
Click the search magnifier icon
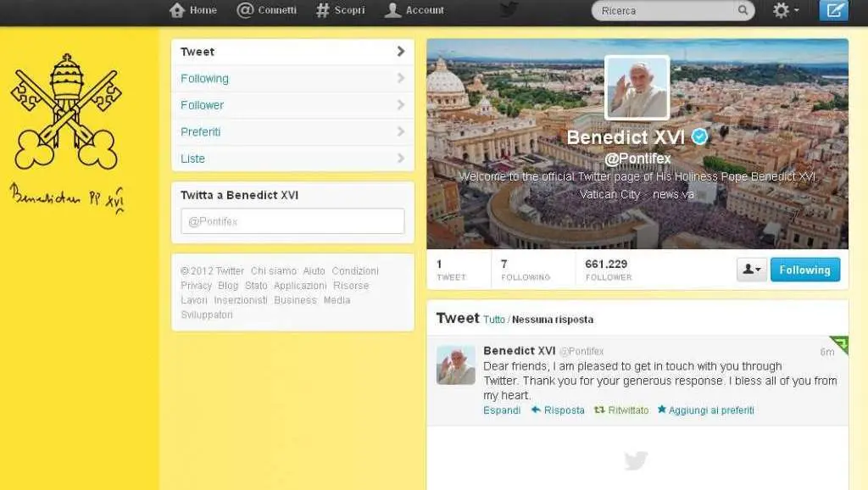click(743, 10)
